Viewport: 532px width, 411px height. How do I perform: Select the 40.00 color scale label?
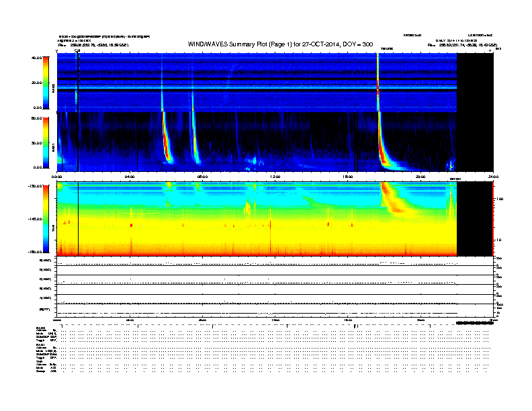tap(36, 58)
